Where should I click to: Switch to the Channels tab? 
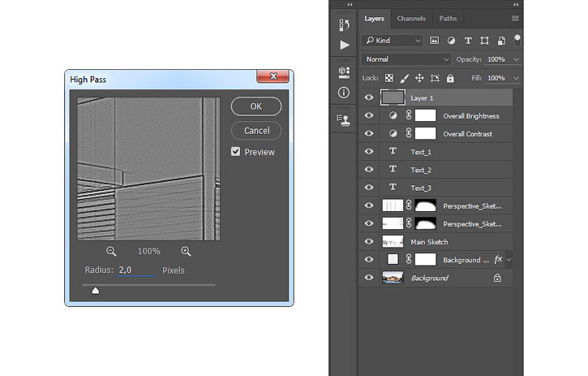click(x=411, y=19)
